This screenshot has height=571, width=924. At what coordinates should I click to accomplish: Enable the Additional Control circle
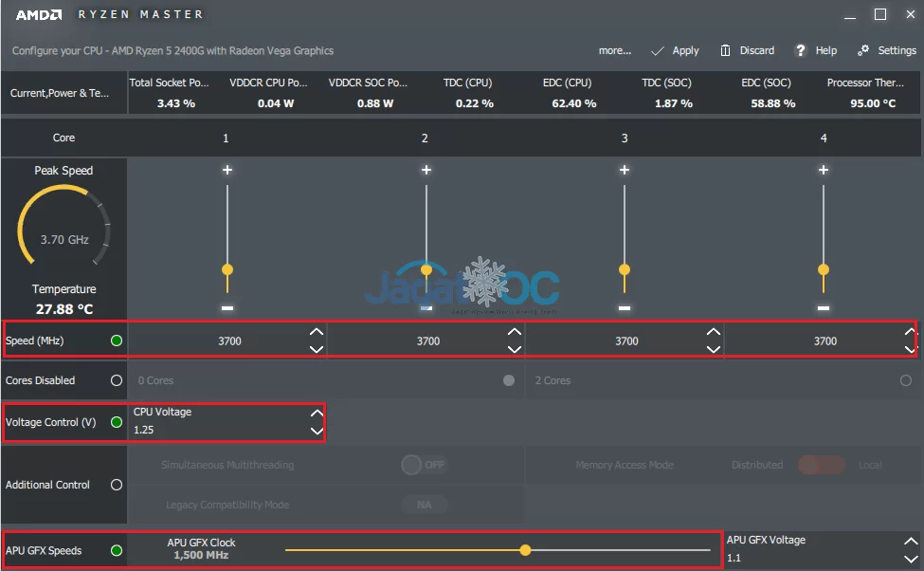(117, 485)
